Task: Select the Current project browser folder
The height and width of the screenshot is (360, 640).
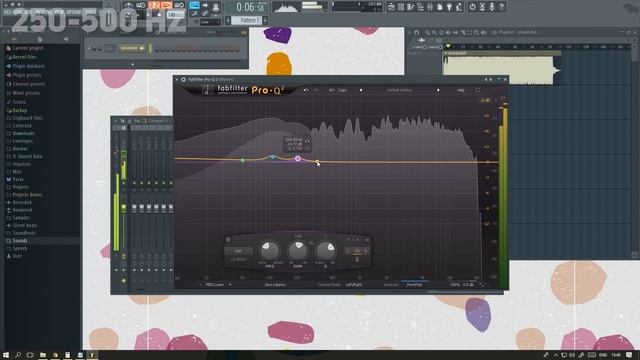Action: point(24,48)
